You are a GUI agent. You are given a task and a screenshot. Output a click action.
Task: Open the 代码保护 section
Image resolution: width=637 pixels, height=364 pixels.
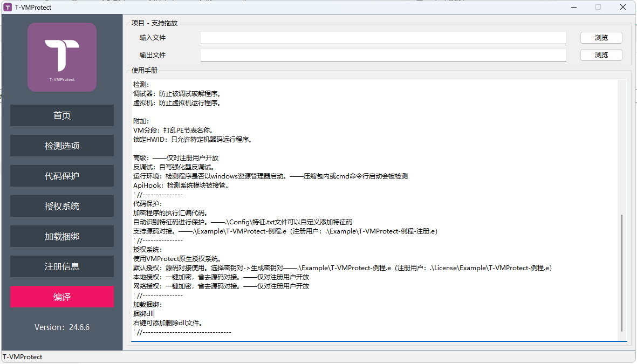(x=61, y=176)
